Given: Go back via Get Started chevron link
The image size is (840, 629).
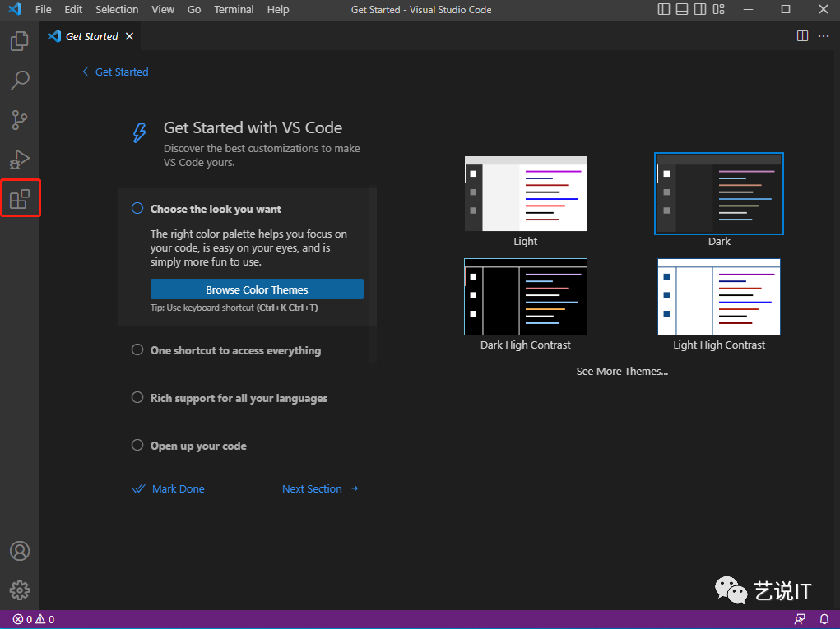Looking at the screenshot, I should (115, 72).
